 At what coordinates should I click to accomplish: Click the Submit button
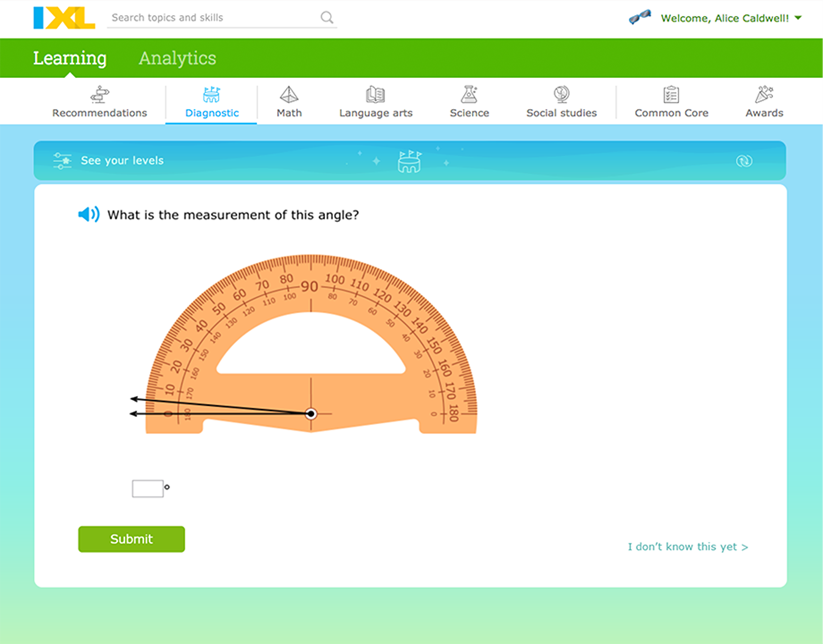click(131, 539)
